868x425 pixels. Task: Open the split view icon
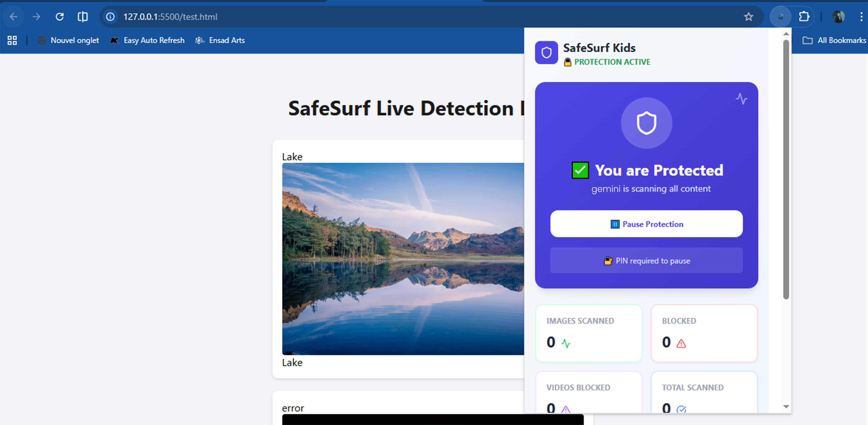click(x=83, y=16)
